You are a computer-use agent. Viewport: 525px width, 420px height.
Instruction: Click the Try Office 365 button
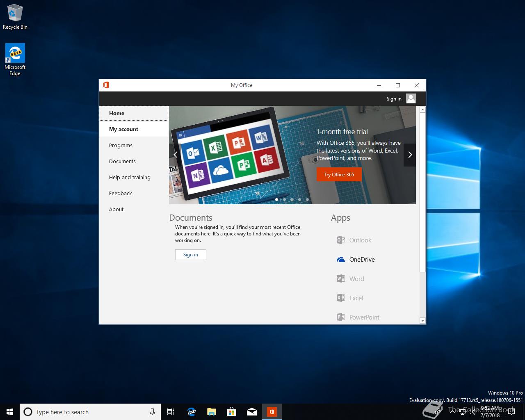[x=339, y=174]
